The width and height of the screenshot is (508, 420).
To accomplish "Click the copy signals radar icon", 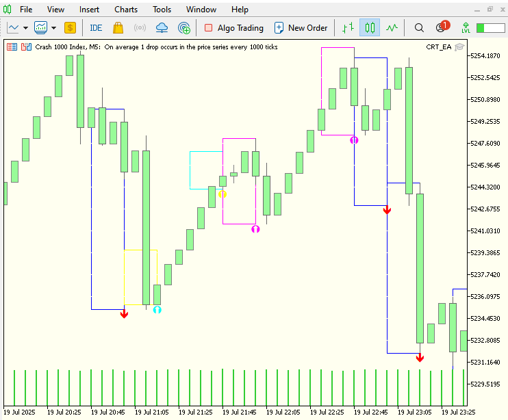I will 184,28.
